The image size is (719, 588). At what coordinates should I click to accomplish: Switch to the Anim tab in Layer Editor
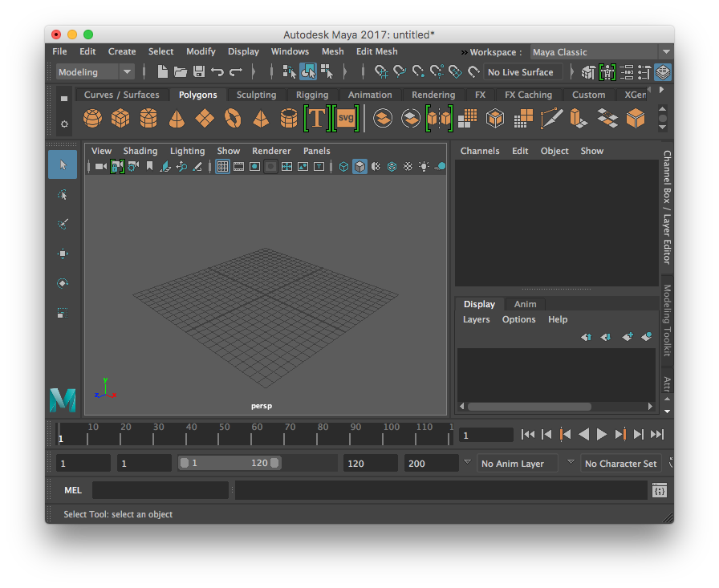(x=525, y=304)
